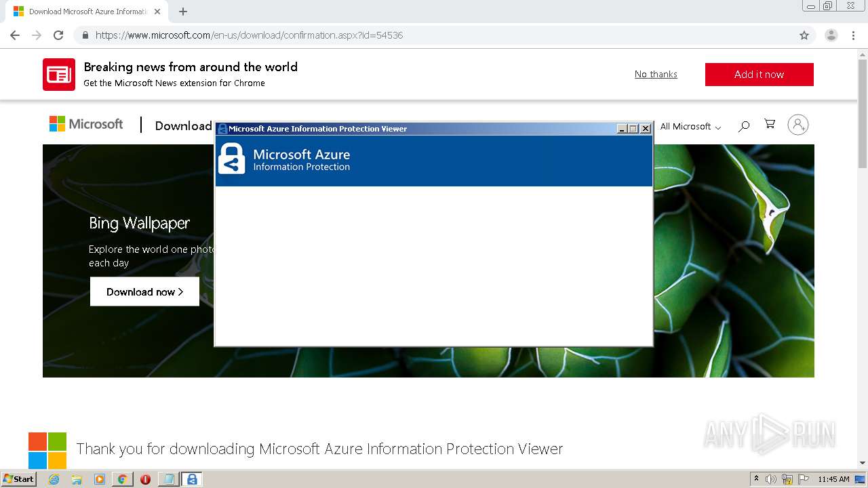Switch to Chrome in the taskbar
Screen dimensions: 868x488
click(122, 479)
